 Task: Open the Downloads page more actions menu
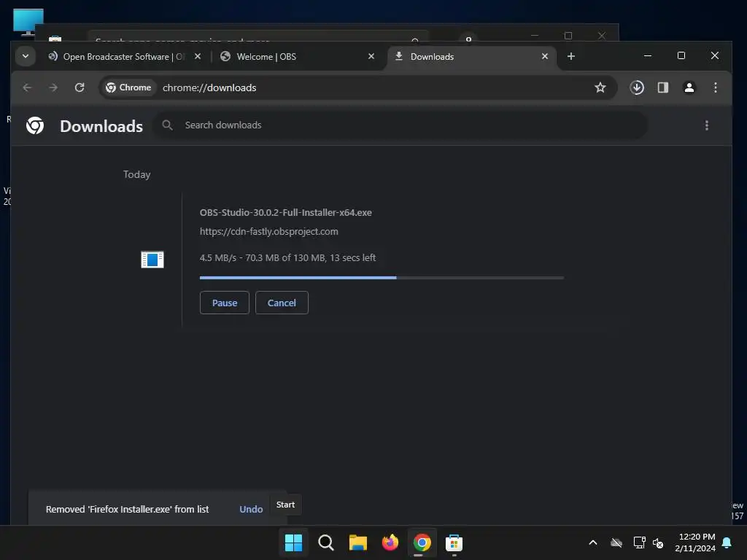(x=706, y=125)
